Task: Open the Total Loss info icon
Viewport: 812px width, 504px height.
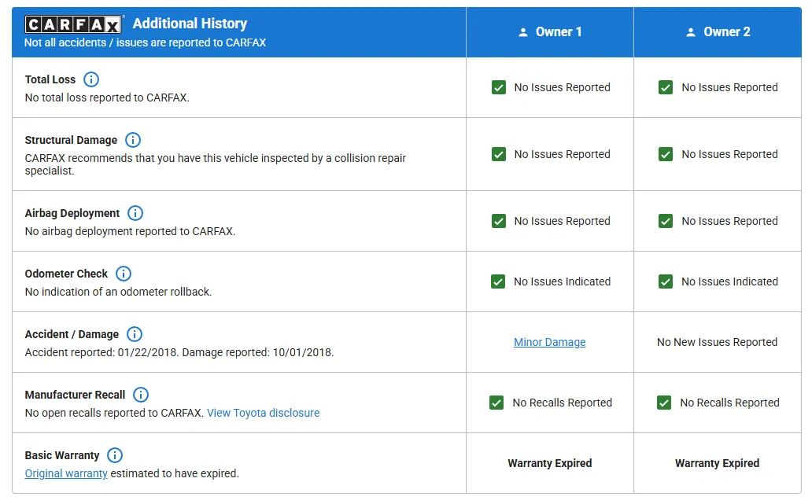Action: [91, 79]
